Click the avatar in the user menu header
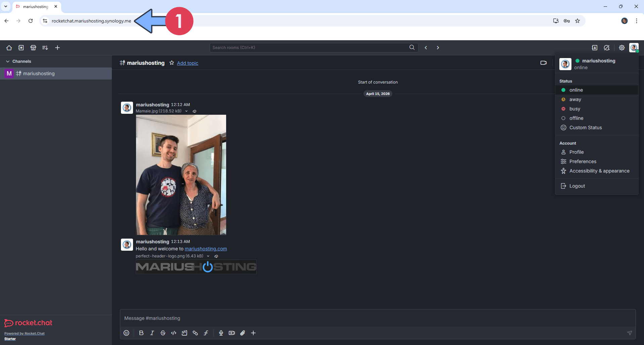Screen dimensions: 644x345 [565, 64]
